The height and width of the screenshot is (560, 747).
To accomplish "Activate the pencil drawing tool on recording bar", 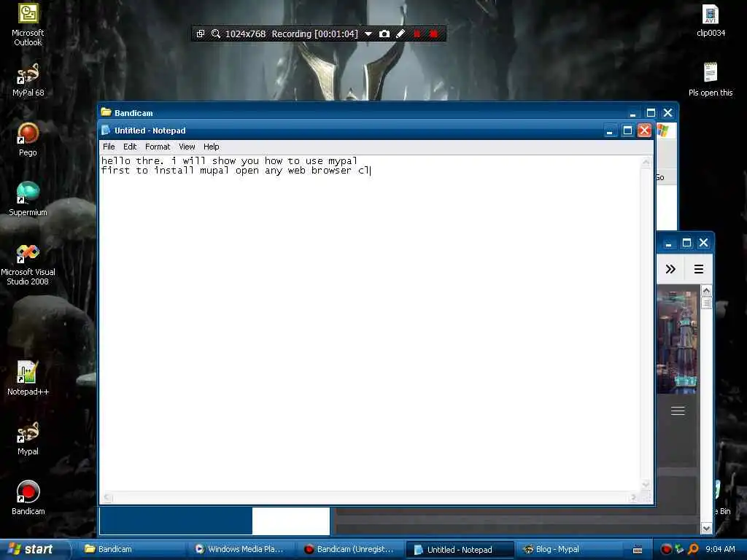I will tap(400, 34).
